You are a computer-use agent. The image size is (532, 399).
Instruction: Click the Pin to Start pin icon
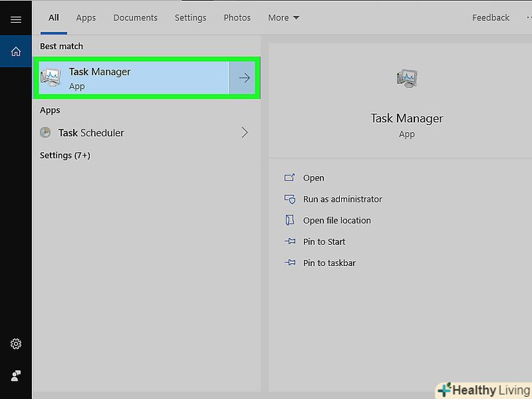pyautogui.click(x=289, y=242)
